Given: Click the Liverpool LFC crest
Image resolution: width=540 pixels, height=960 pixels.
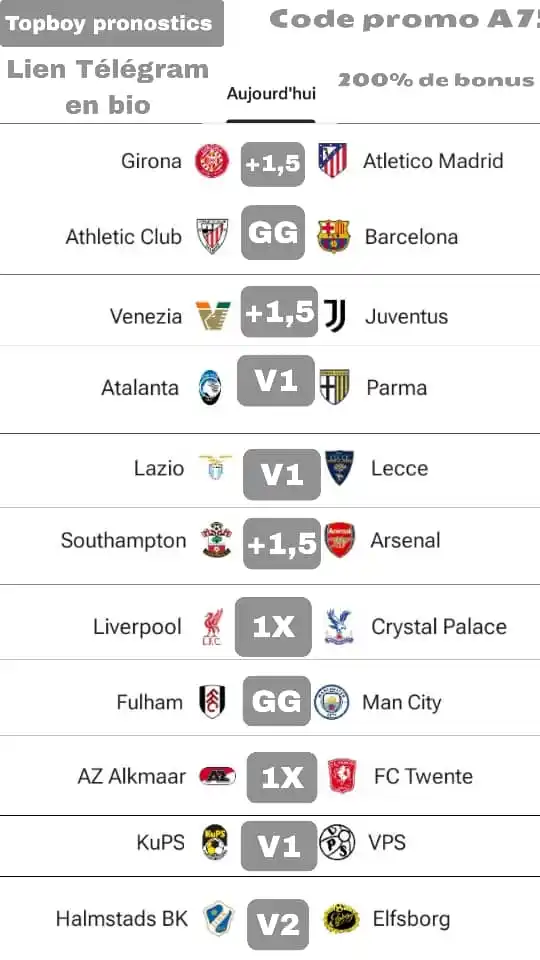Looking at the screenshot, I should click(x=212, y=627).
